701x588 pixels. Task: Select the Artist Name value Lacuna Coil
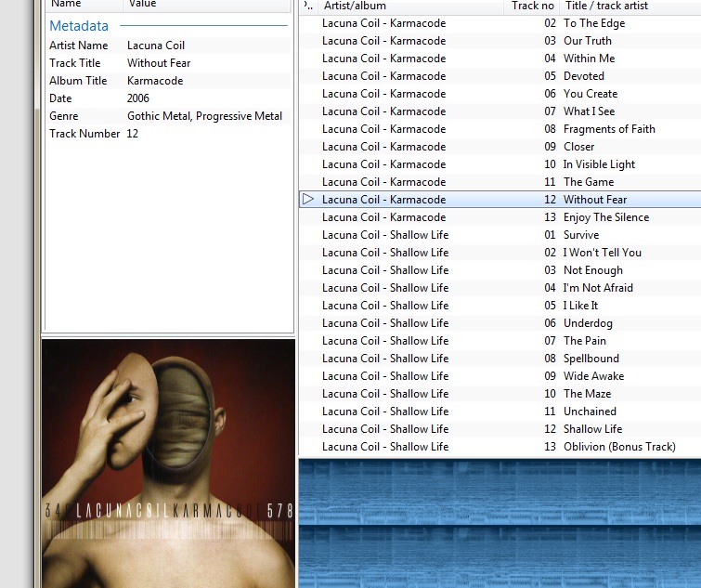coord(156,46)
